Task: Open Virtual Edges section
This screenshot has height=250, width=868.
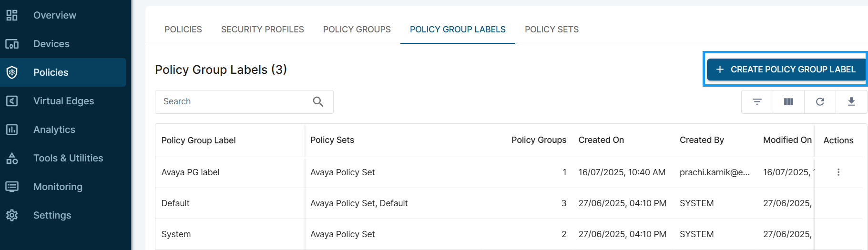Action: 63,101
